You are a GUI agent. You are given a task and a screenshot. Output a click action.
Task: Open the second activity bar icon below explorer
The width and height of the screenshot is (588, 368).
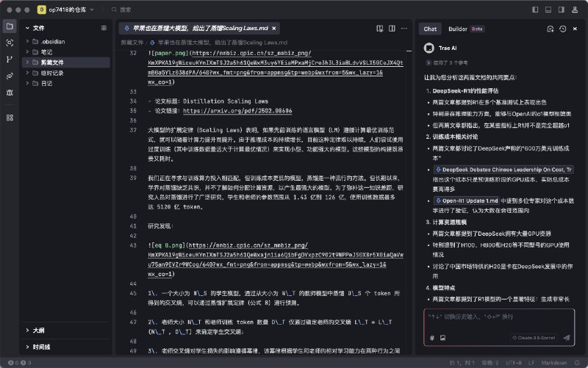(x=10, y=43)
